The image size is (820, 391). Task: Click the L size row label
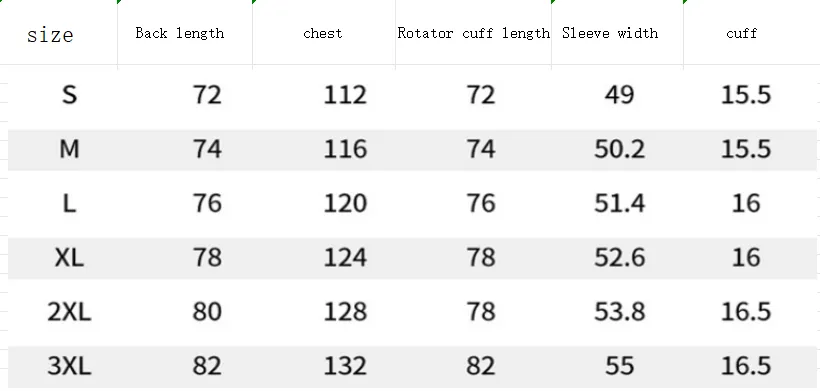click(70, 203)
